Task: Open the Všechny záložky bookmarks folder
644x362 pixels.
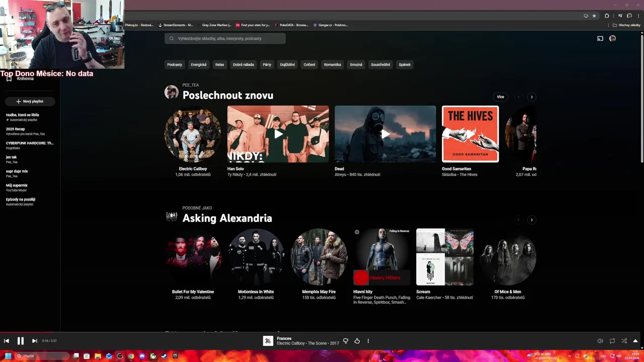Action: 626,25
